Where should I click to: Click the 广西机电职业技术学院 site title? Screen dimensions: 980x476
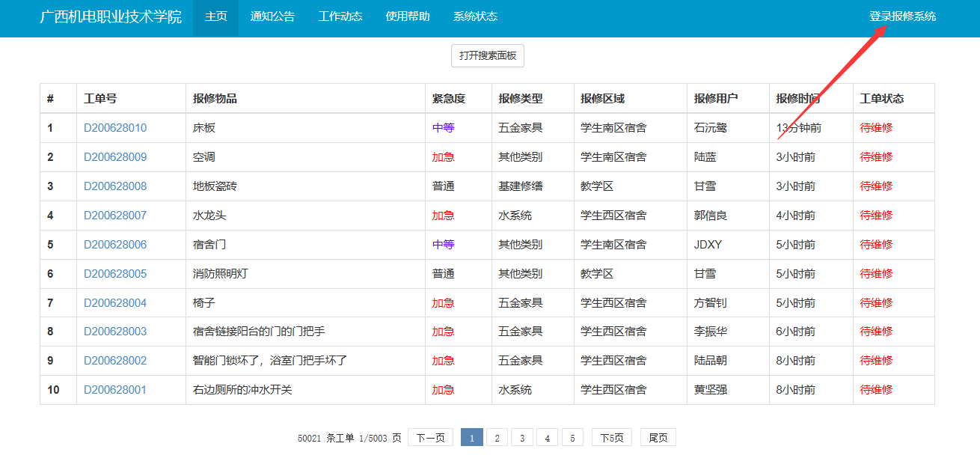[111, 16]
